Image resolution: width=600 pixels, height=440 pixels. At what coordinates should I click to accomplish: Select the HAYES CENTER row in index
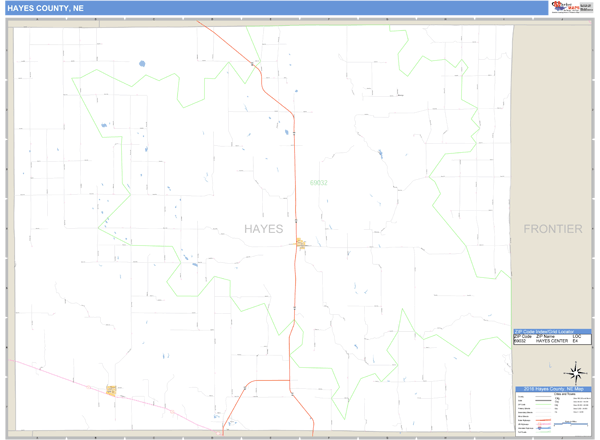click(x=552, y=343)
